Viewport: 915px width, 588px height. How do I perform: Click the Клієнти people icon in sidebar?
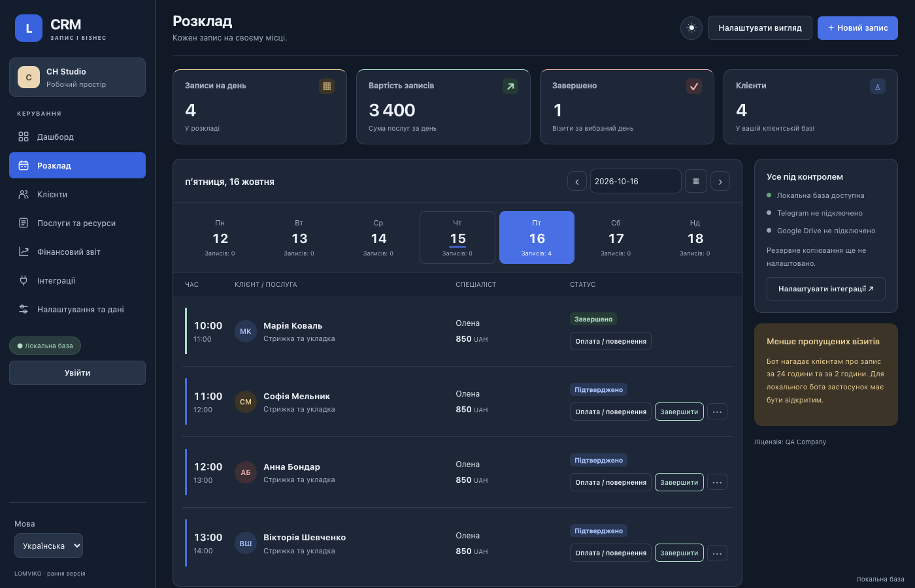point(24,194)
